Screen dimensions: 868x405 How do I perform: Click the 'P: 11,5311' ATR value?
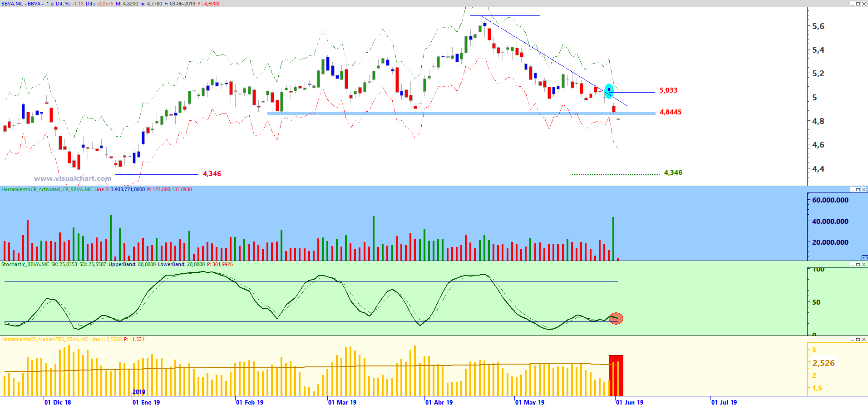[x=135, y=339]
